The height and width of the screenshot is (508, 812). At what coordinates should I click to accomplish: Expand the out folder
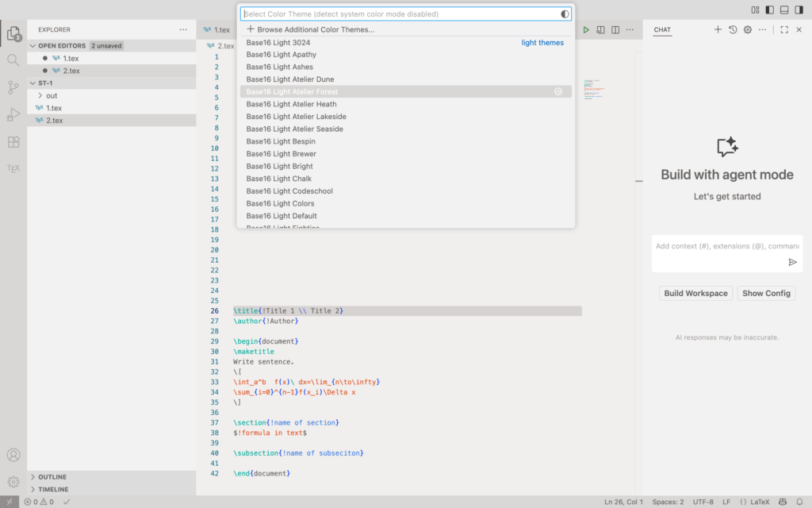(52, 95)
